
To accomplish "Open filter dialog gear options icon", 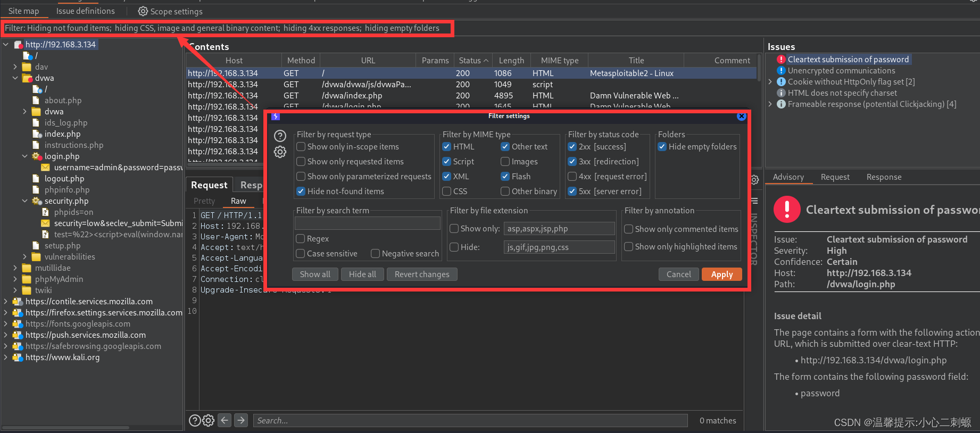I will (x=280, y=152).
